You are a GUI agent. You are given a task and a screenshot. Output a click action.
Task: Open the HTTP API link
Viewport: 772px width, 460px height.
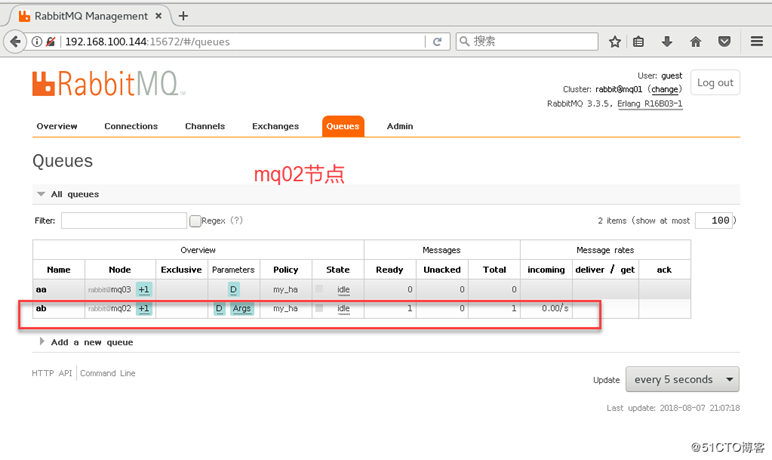point(52,373)
